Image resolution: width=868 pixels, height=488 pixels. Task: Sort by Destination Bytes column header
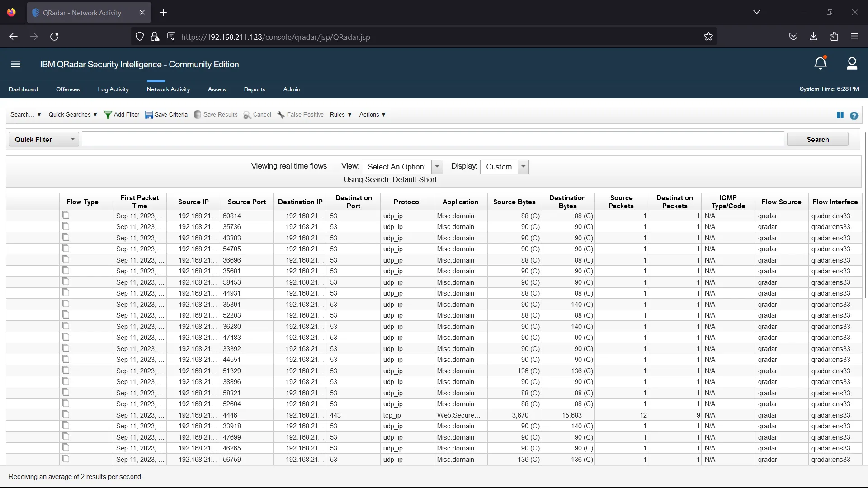pos(567,202)
